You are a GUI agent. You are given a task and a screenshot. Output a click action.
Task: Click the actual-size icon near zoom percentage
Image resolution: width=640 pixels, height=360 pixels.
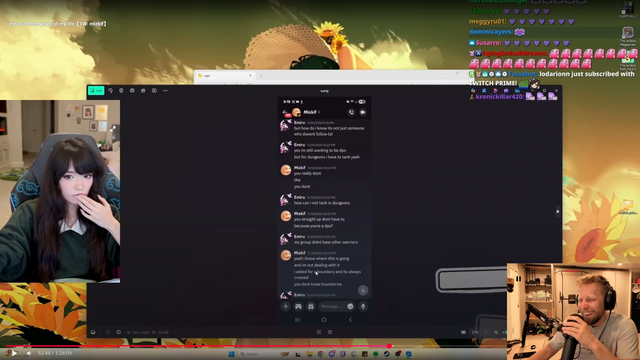(x=463, y=332)
